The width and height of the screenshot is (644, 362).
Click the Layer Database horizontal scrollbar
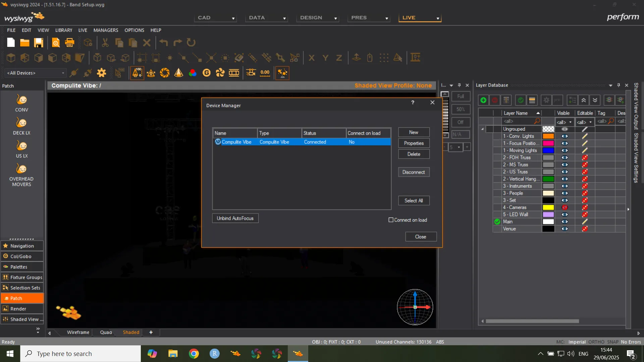[x=532, y=321]
